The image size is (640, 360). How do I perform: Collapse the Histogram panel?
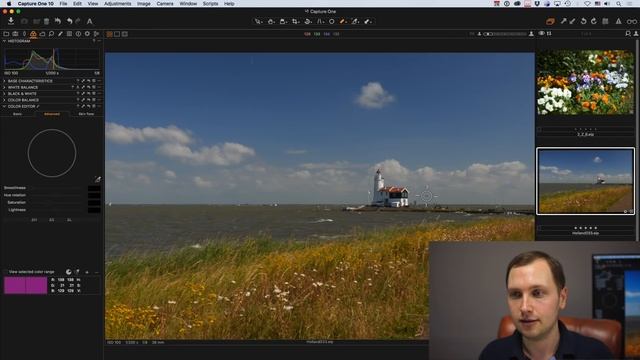coord(4,41)
